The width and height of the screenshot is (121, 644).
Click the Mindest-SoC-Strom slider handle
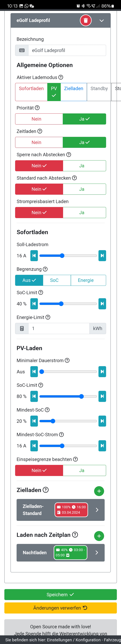coord(62,446)
